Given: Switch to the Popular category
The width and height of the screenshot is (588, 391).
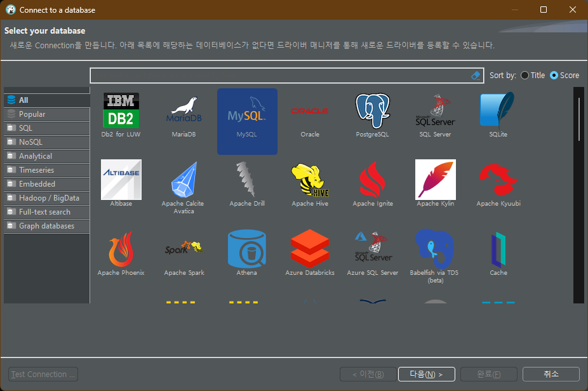Looking at the screenshot, I should pyautogui.click(x=47, y=114).
